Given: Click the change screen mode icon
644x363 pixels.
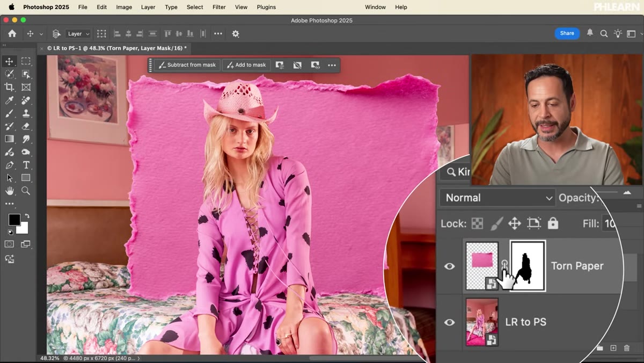Looking at the screenshot, I should tap(26, 244).
